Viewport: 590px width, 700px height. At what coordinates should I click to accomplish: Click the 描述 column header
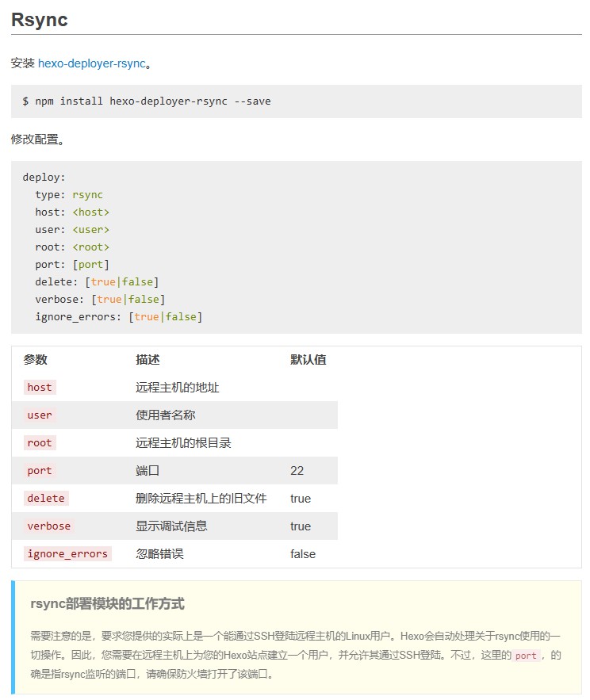(147, 359)
